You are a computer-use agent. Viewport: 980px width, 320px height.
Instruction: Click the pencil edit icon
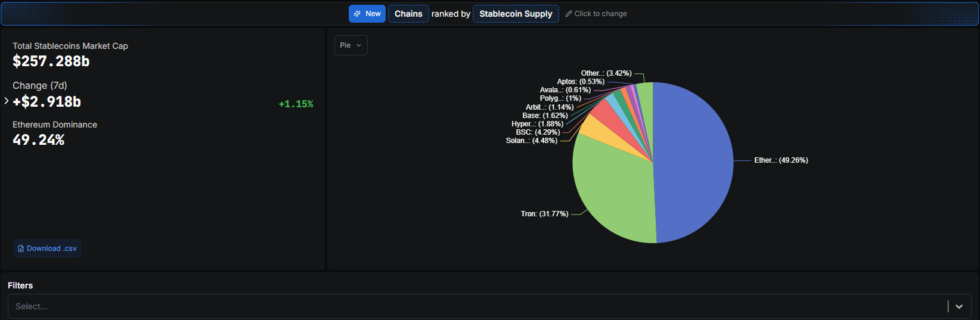pyautogui.click(x=569, y=14)
